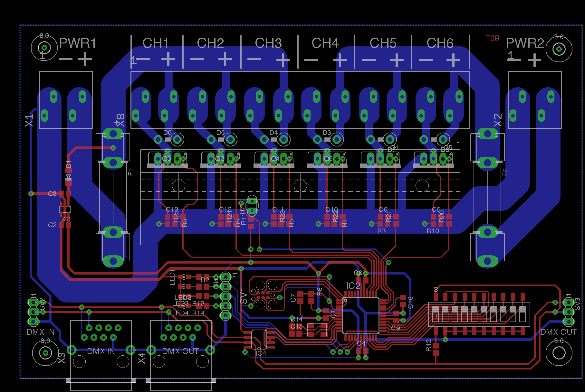The image size is (585, 392).
Task: Click the C9 capacitor label
Action: click(395, 328)
